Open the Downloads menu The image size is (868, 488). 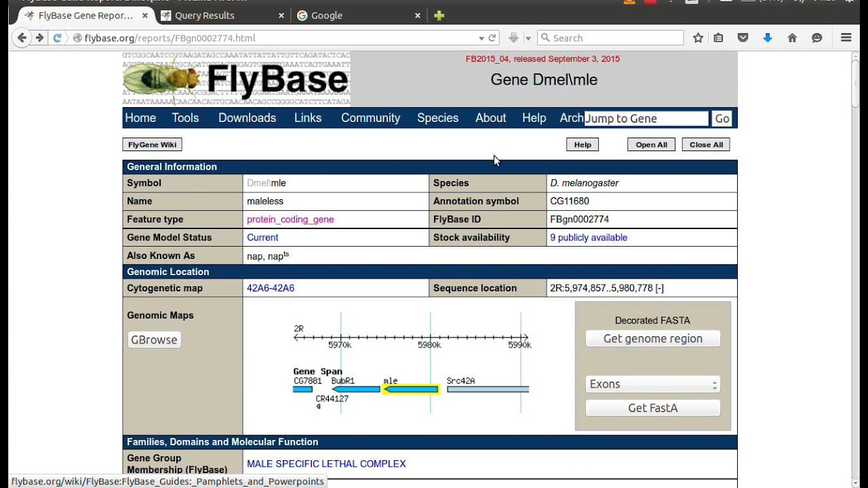tap(247, 118)
